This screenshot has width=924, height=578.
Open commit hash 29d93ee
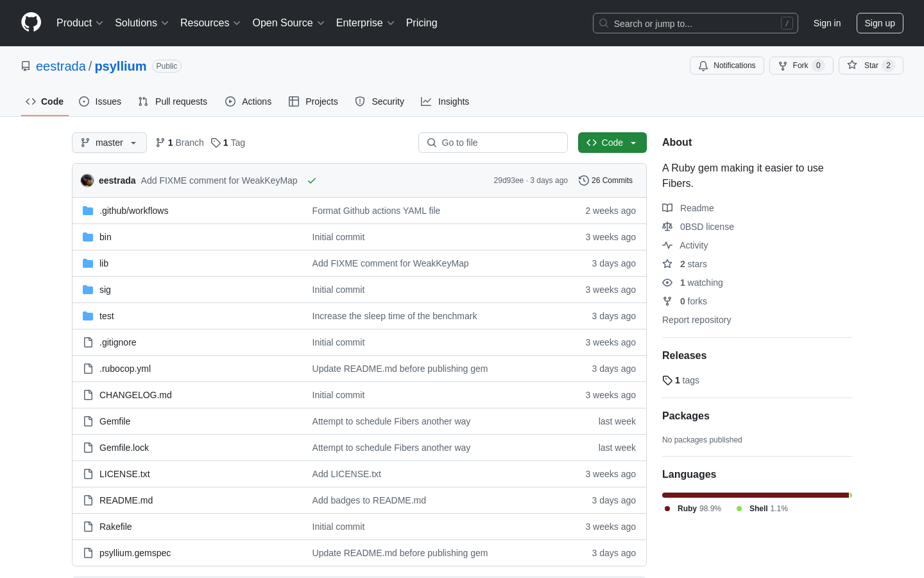pos(508,180)
